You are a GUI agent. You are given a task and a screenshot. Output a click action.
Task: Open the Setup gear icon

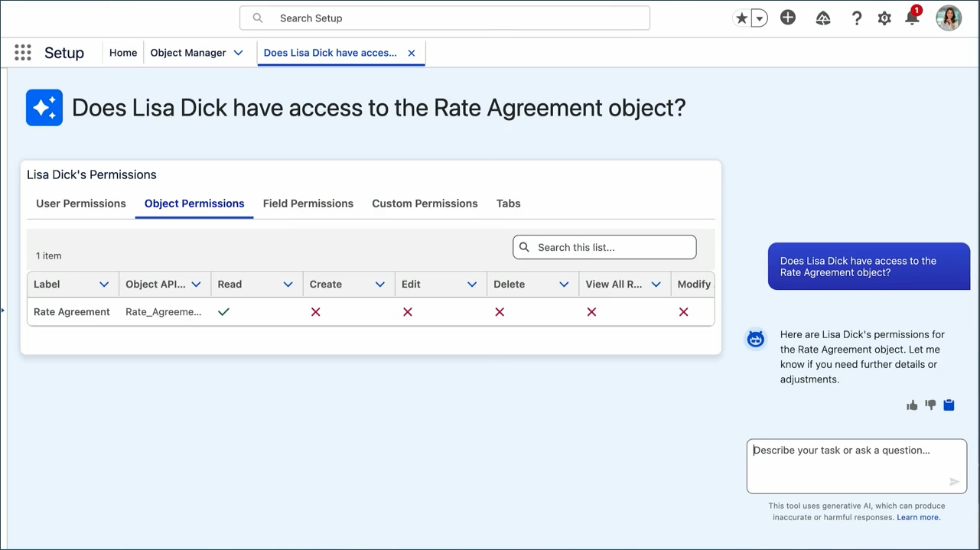pyautogui.click(x=884, y=18)
